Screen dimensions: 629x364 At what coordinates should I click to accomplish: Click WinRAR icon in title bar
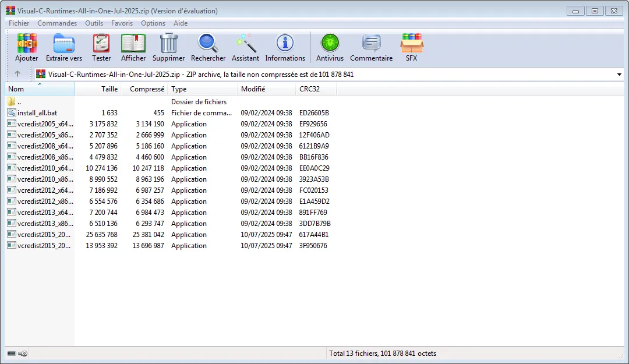pyautogui.click(x=10, y=11)
